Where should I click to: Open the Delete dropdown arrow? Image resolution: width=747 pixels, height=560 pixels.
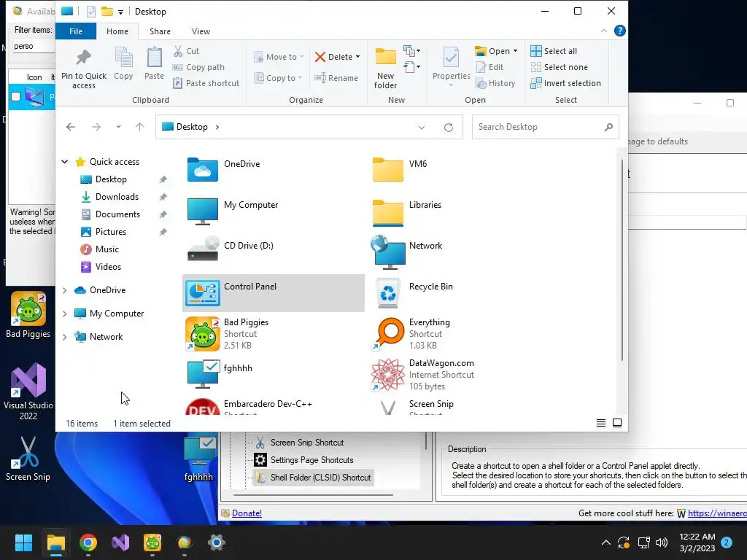(357, 57)
